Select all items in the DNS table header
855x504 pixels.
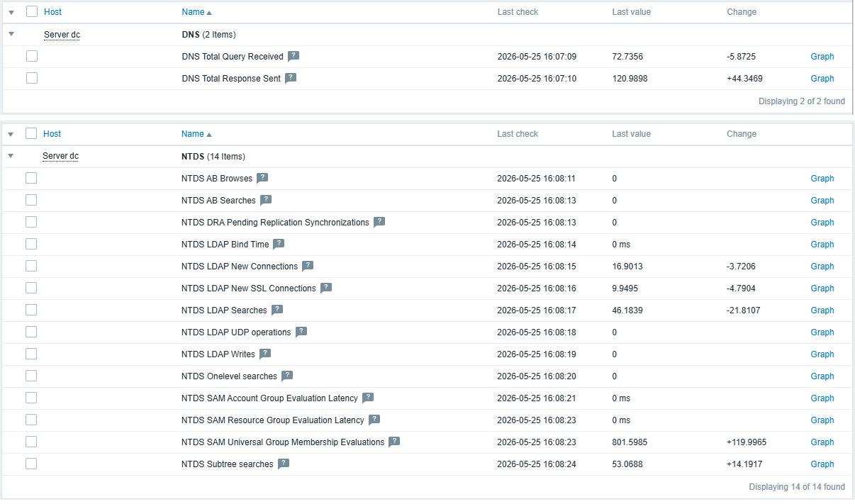[x=32, y=11]
